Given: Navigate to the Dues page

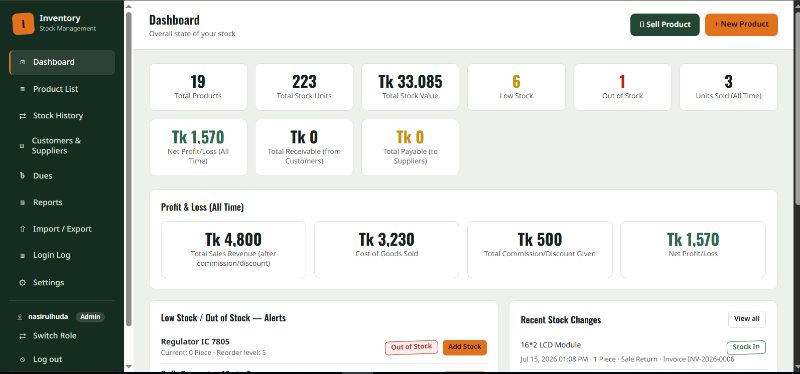Looking at the screenshot, I should point(62,176).
